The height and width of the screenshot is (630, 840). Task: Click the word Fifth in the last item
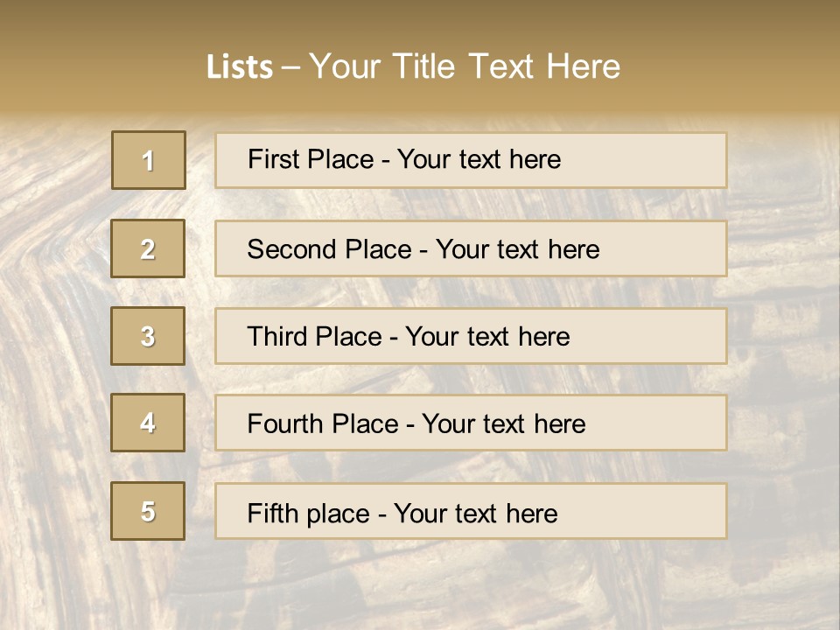(x=274, y=513)
